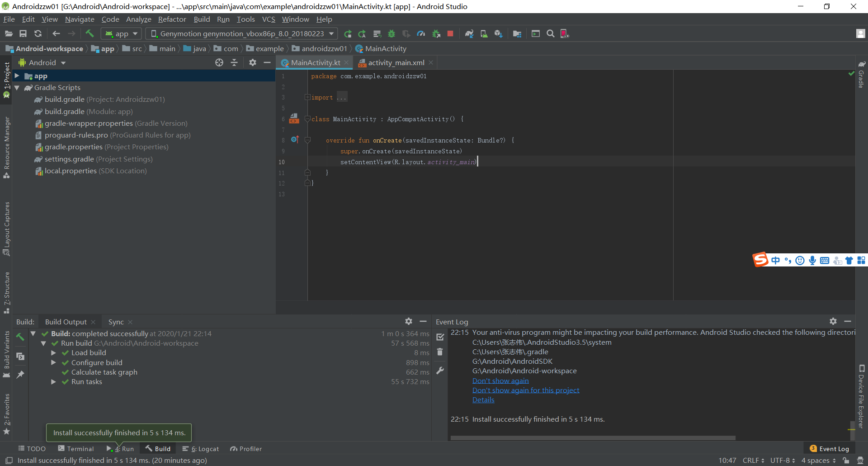Open the AVD Manager icon
The height and width of the screenshot is (466, 868).
[484, 33]
